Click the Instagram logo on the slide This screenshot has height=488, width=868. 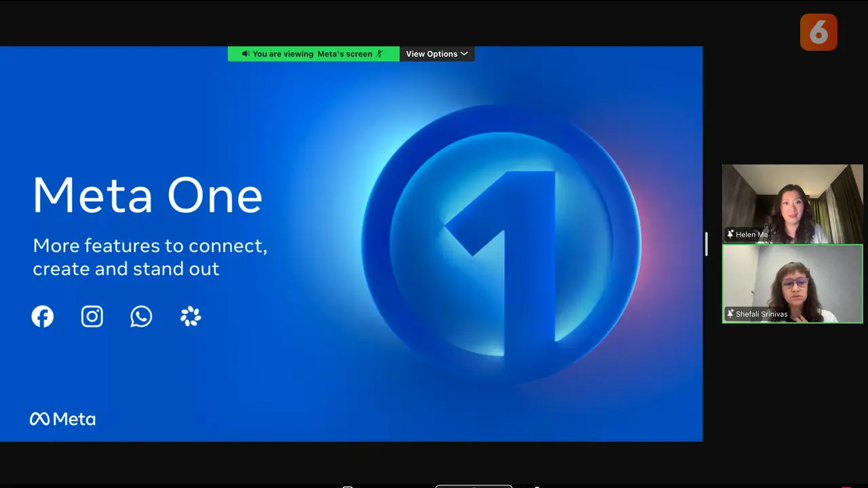click(x=92, y=317)
